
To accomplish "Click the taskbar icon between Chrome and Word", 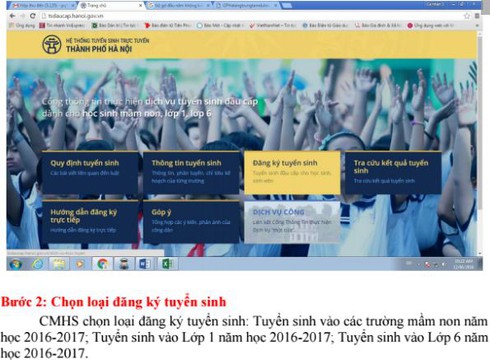I will tap(124, 264).
